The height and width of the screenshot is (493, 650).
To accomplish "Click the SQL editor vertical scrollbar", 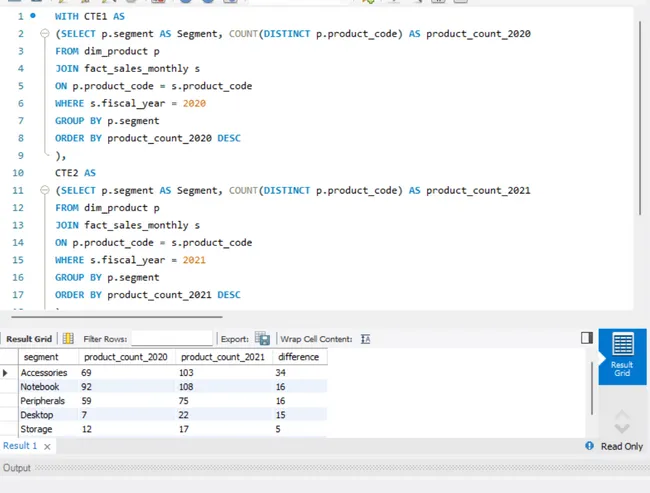I will pyautogui.click(x=640, y=118).
